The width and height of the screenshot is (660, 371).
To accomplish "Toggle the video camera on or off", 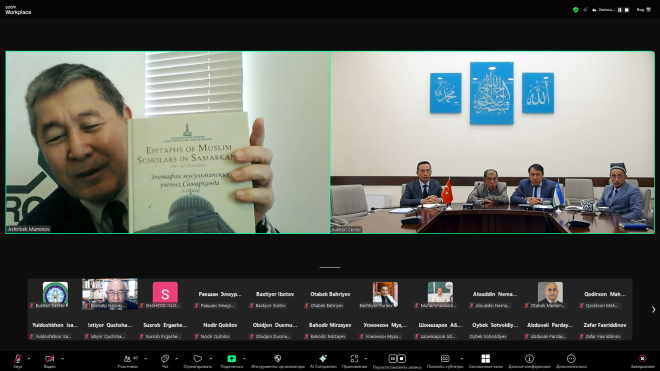I will coord(50,359).
